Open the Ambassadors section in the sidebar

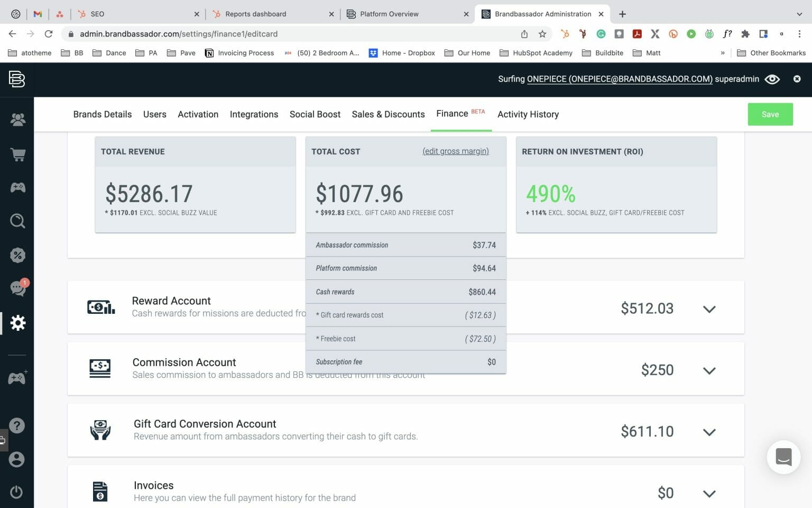pyautogui.click(x=17, y=120)
